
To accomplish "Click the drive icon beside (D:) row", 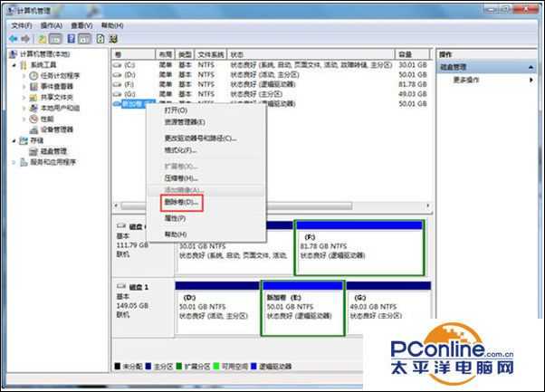I will [118, 75].
